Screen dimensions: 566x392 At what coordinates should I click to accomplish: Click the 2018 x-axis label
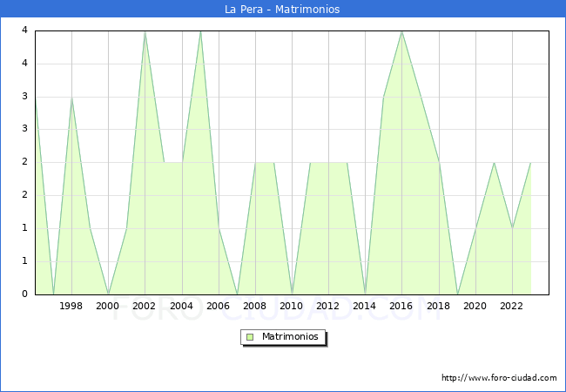(x=438, y=306)
